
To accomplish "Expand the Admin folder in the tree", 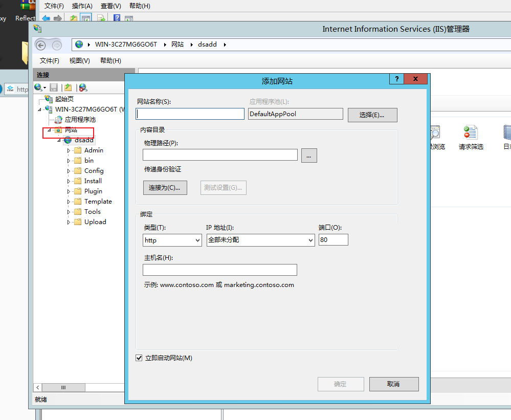I will 69,150.
